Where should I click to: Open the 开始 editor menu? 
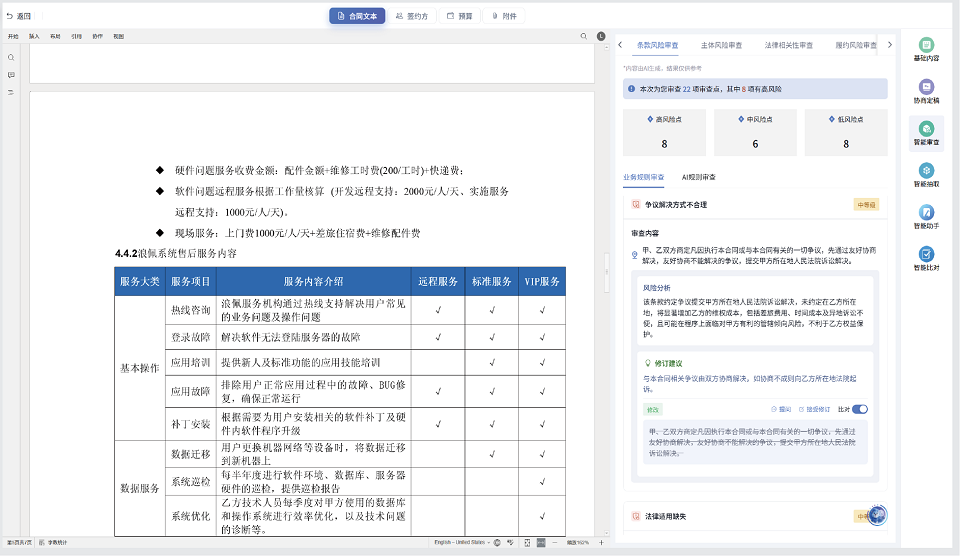pyautogui.click(x=13, y=37)
